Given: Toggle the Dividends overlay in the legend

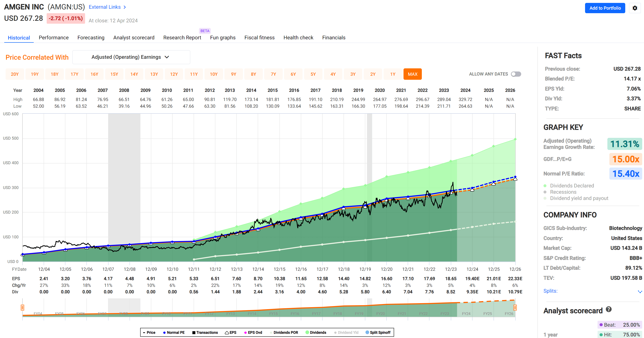Looking at the screenshot, I should (307, 332).
